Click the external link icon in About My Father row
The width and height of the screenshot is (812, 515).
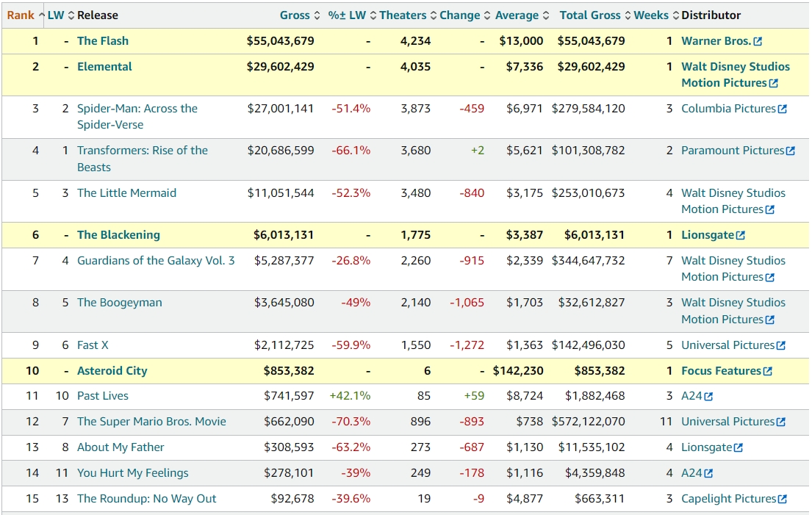(x=739, y=447)
